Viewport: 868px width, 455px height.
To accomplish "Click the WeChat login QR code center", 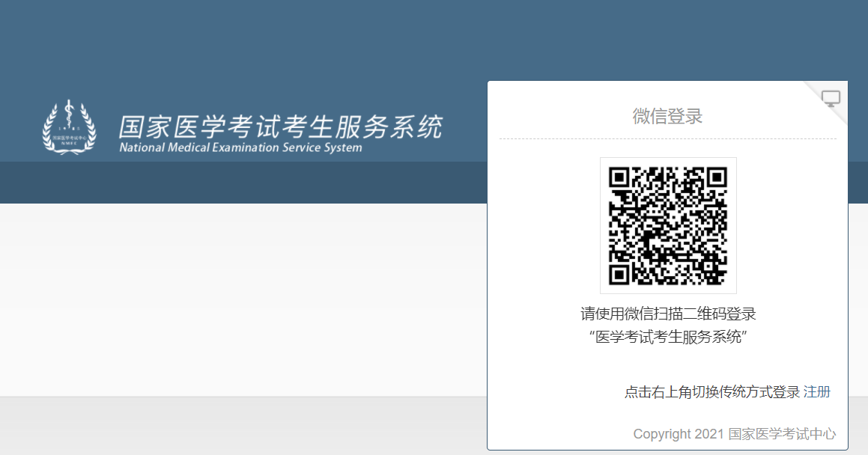I will [x=668, y=225].
